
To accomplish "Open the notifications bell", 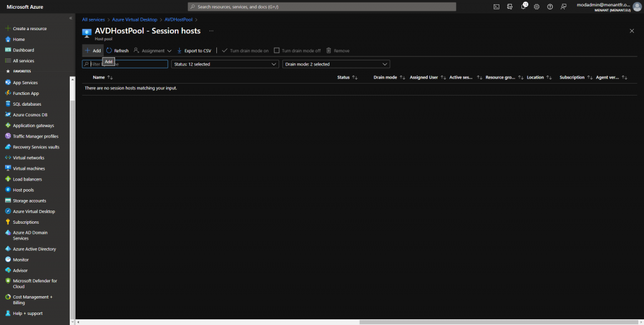I will click(523, 6).
